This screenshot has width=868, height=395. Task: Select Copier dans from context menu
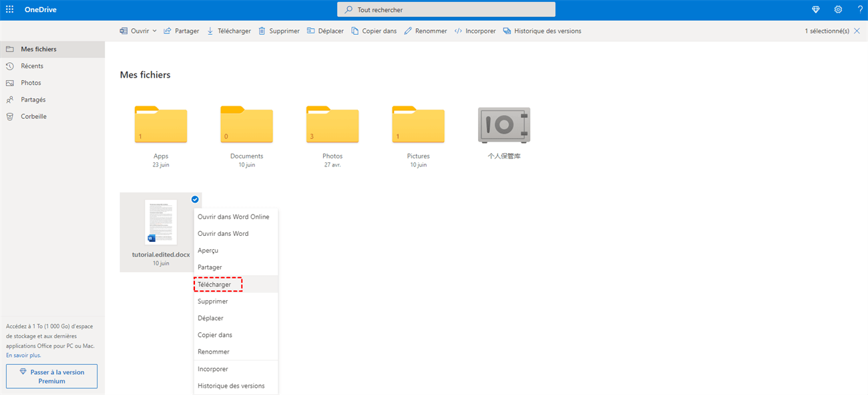pyautogui.click(x=215, y=335)
